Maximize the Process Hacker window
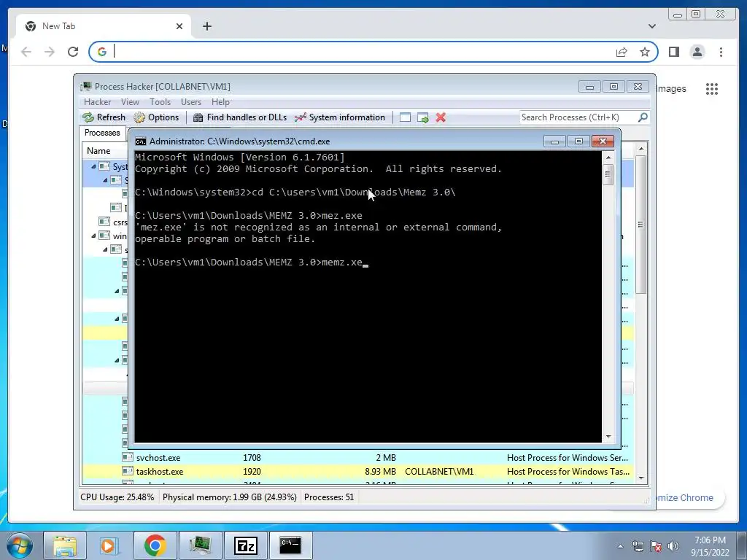The image size is (747, 560). (x=614, y=87)
